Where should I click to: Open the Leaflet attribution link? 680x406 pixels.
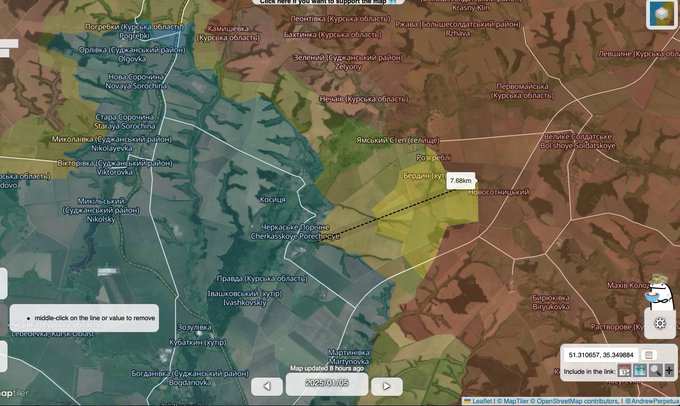pyautogui.click(x=482, y=401)
